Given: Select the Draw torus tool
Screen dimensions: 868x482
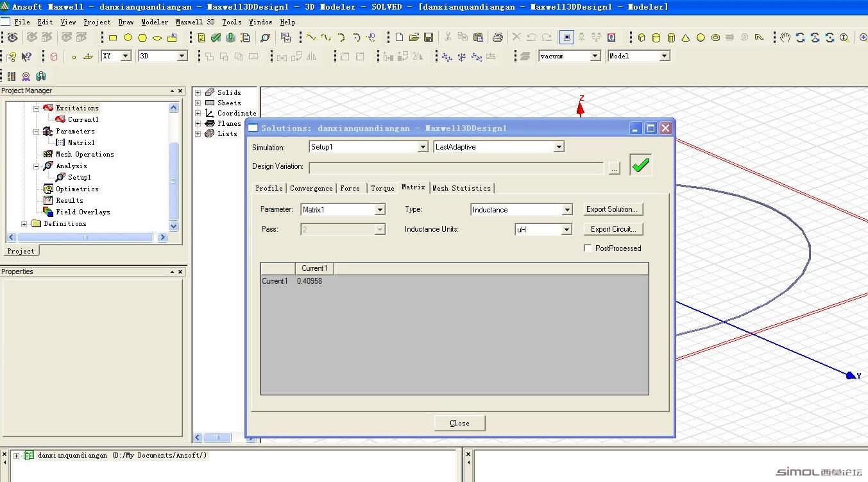Looking at the screenshot, I should coord(715,38).
